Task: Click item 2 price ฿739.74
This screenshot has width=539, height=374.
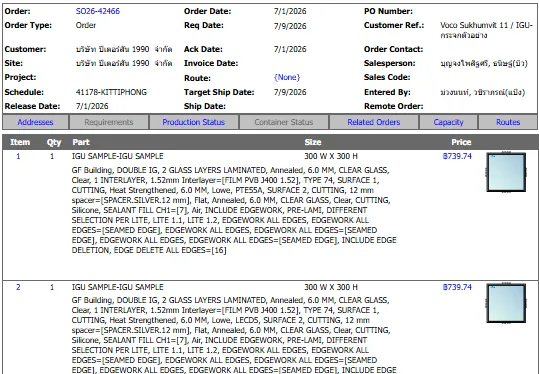Action: [457, 287]
